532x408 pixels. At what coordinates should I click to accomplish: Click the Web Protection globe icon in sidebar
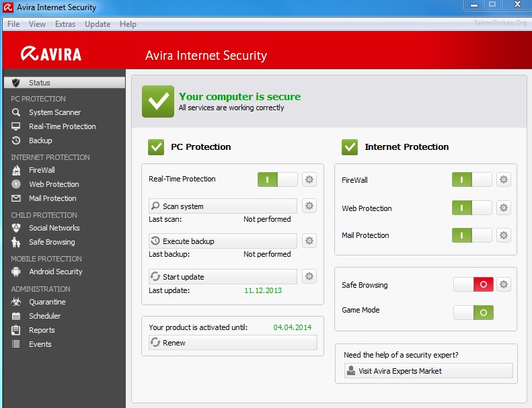[x=16, y=184]
